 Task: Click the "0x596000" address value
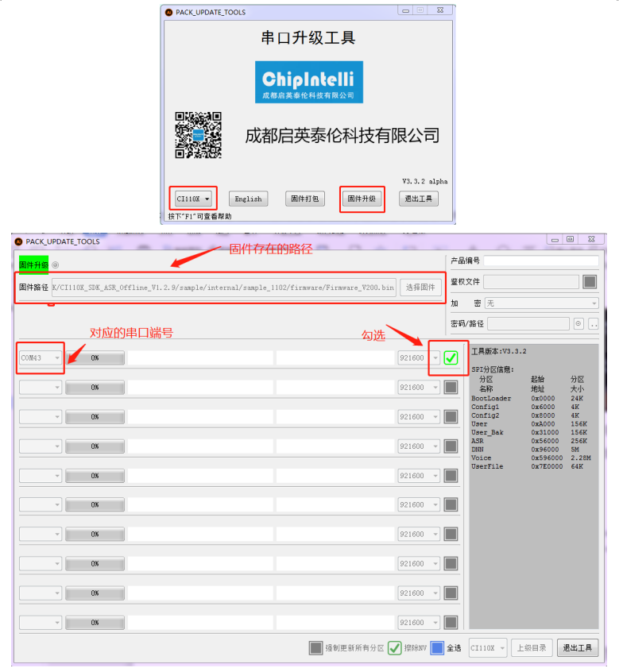(x=547, y=458)
